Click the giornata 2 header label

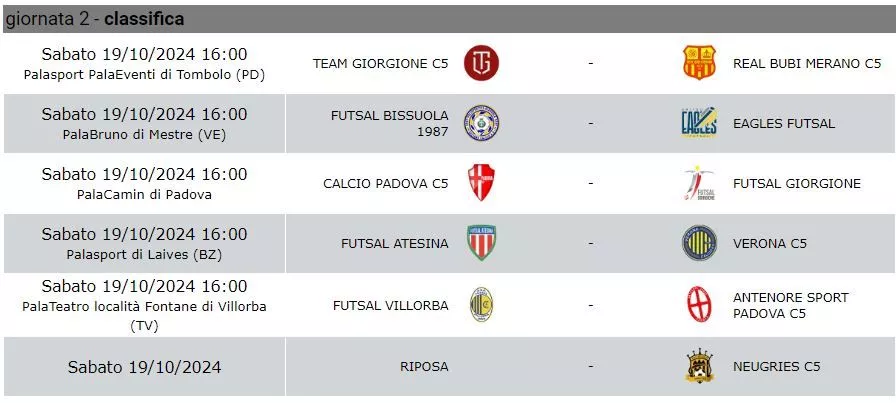(47, 19)
